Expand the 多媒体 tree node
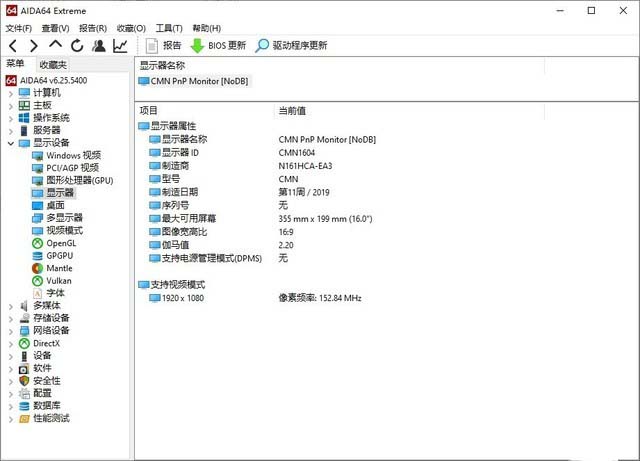The height and width of the screenshot is (461, 640). click(11, 306)
